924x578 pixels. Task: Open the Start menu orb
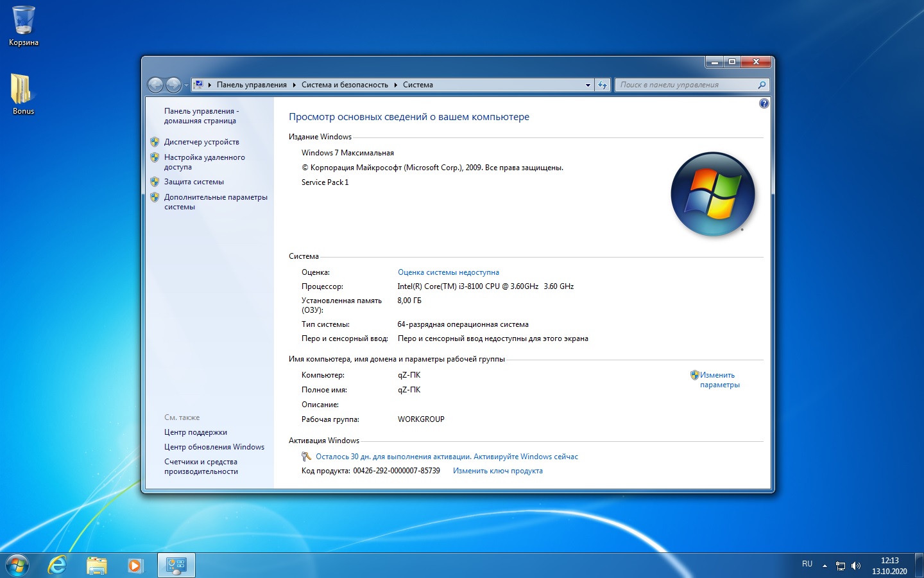[x=17, y=565]
